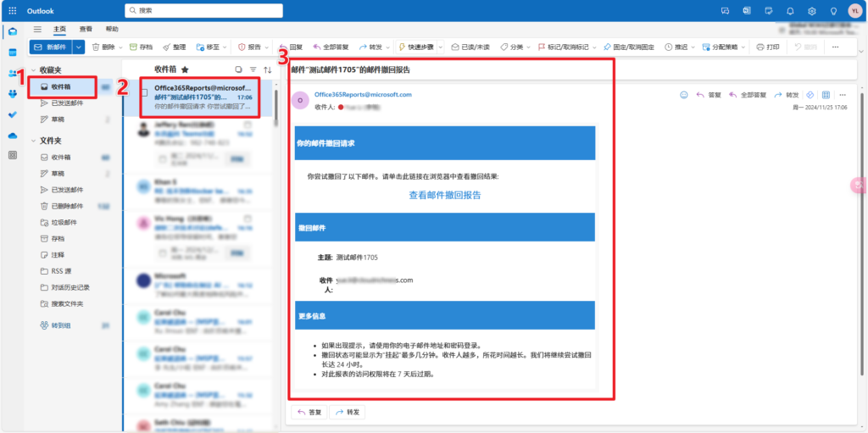Open the app launcher waffle icon
The width and height of the screenshot is (868, 433).
coord(12,11)
